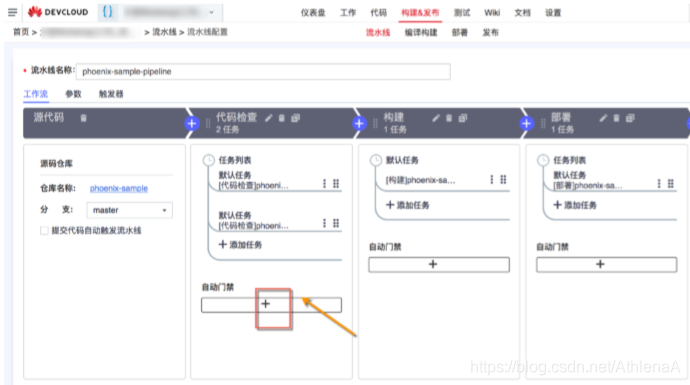Viewport: 690px width, 385px height.
Task: Open more options for 部署 task
Action: (659, 183)
